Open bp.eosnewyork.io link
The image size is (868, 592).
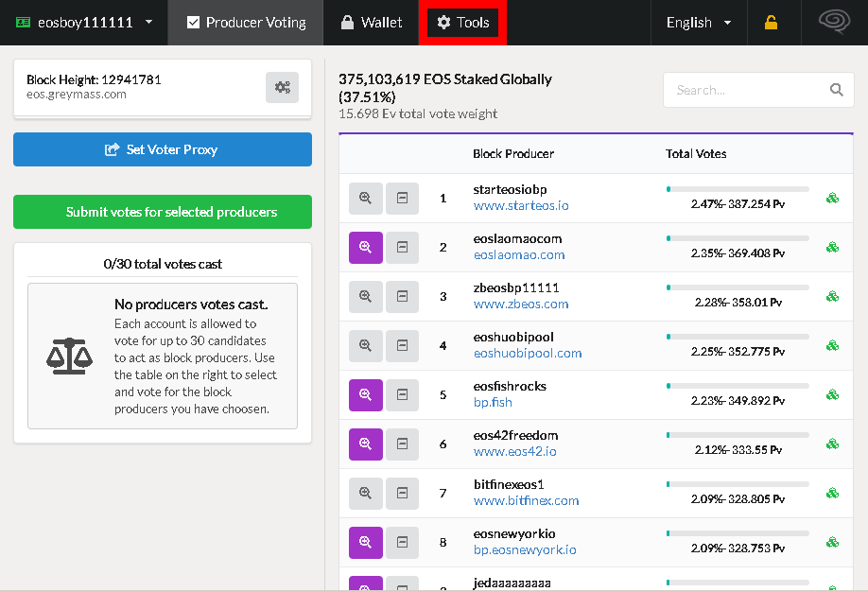525,549
